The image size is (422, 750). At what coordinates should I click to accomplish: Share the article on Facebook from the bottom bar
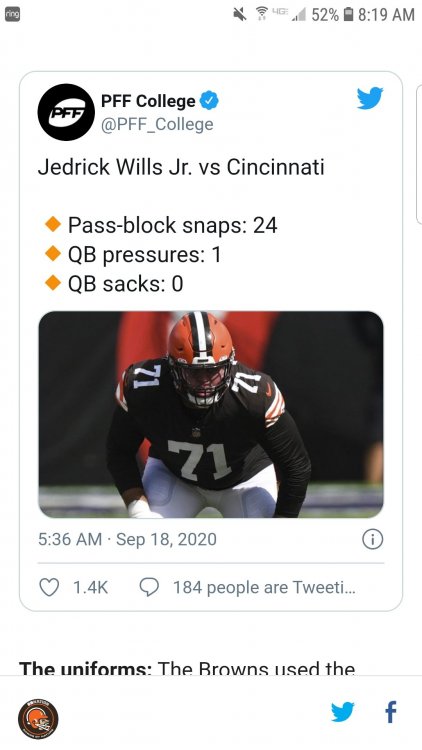tap(391, 712)
